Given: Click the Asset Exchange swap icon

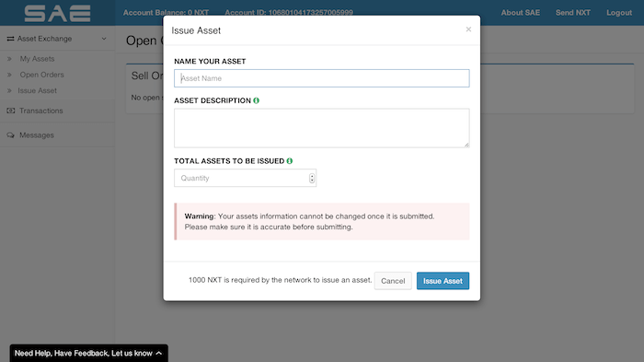Looking at the screenshot, I should [10, 39].
